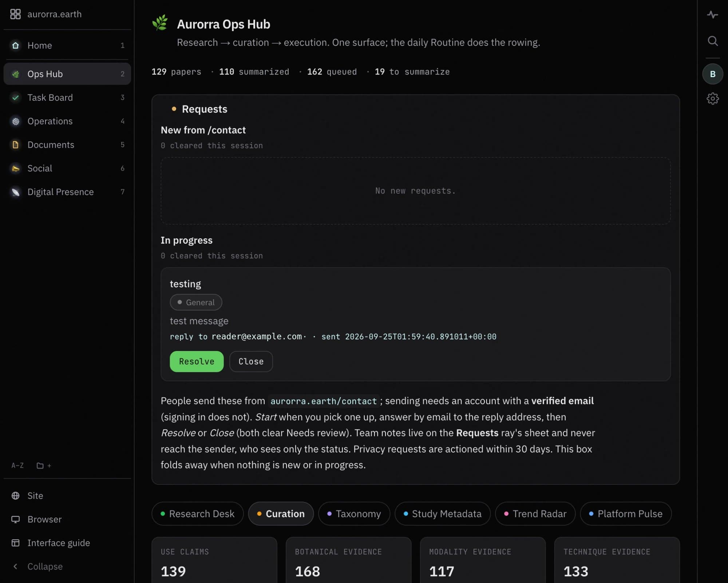Switch to the Taxonomy tab
The height and width of the screenshot is (583, 728).
pyautogui.click(x=354, y=514)
